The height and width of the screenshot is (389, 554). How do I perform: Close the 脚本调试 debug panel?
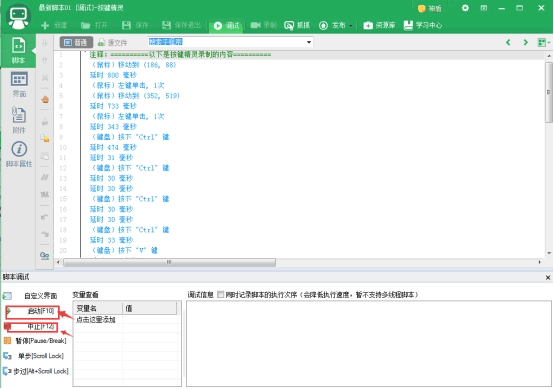pos(548,278)
